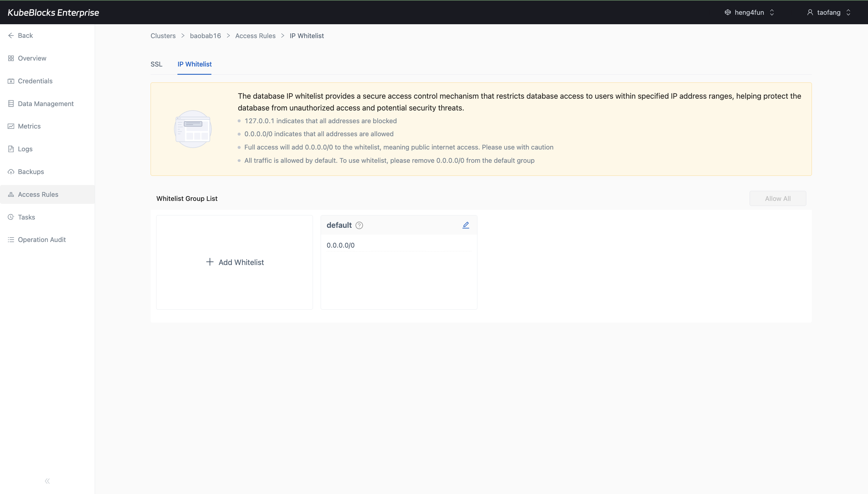Click the Operation Audit list icon

point(11,240)
